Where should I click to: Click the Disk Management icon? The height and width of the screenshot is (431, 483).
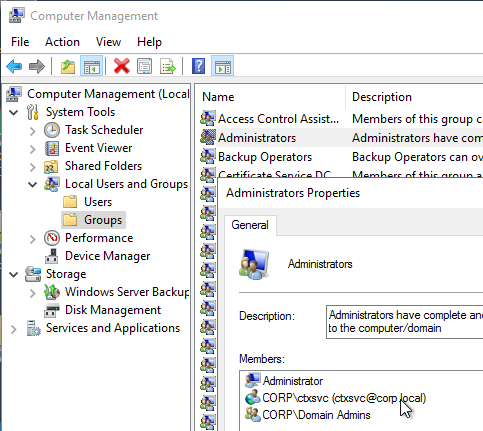52,310
